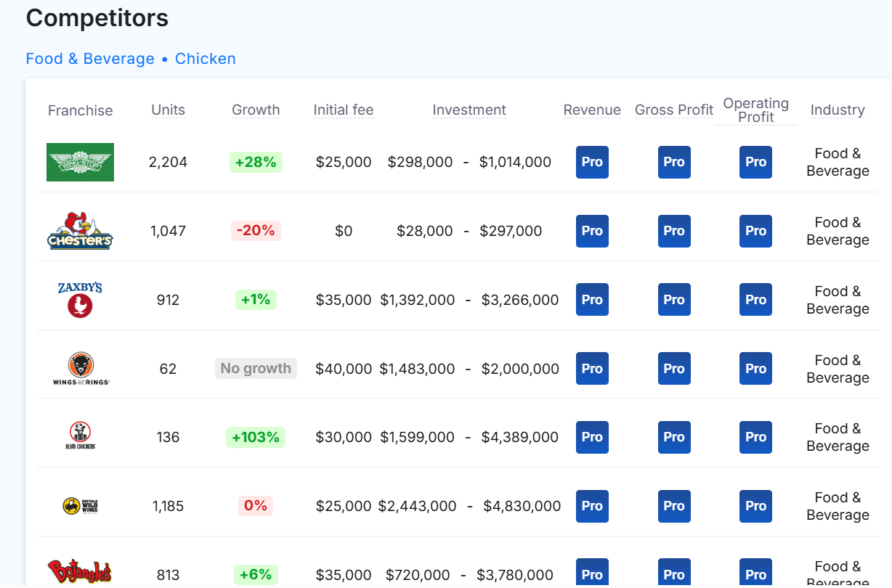Select the Gross Profit column header
892x588 pixels.
pyautogui.click(x=674, y=110)
